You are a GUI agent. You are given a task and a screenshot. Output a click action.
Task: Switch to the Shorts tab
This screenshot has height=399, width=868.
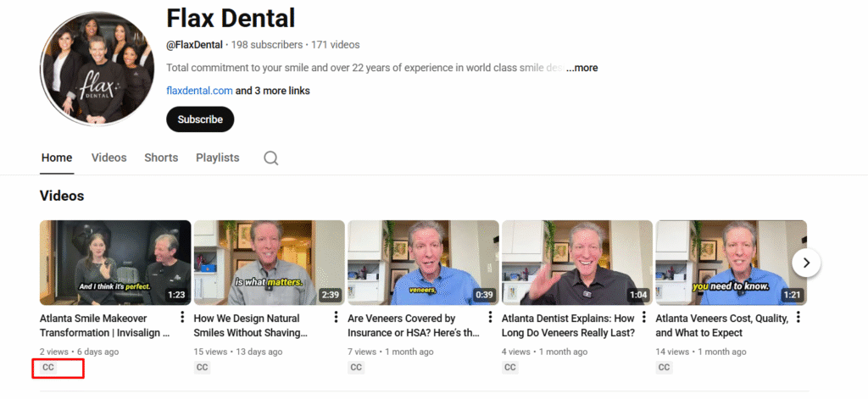(161, 158)
